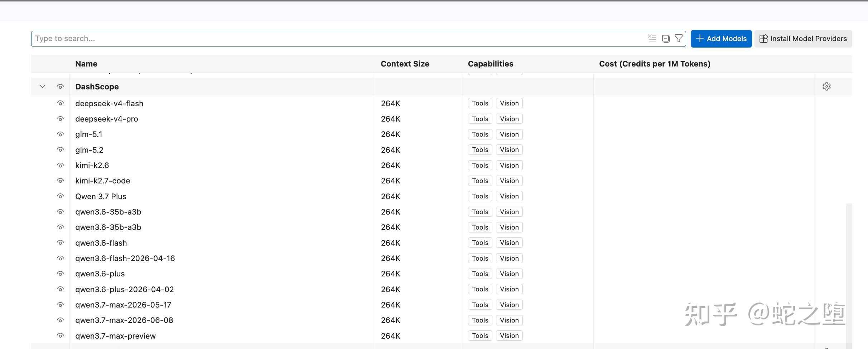Screen dimensions: 868x349
Task: Toggle eye icon for qwen3.6-flash-2026-04-16
Action: (60, 258)
